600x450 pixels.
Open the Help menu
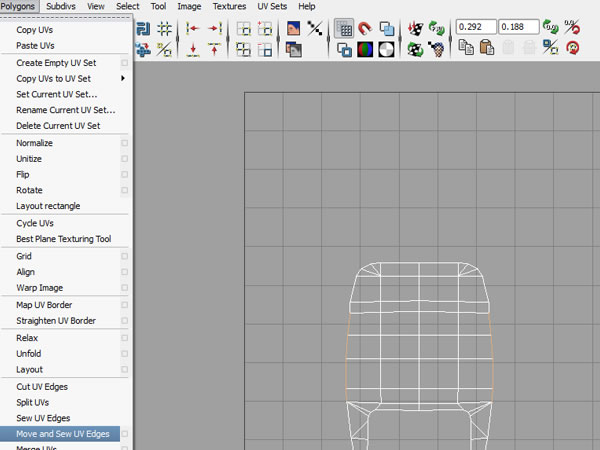tap(307, 6)
